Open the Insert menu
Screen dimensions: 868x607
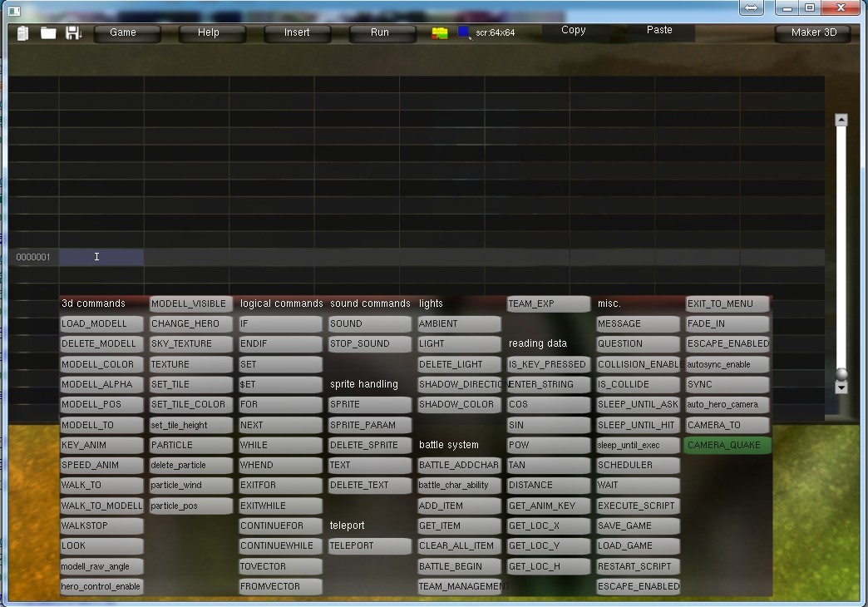click(298, 32)
